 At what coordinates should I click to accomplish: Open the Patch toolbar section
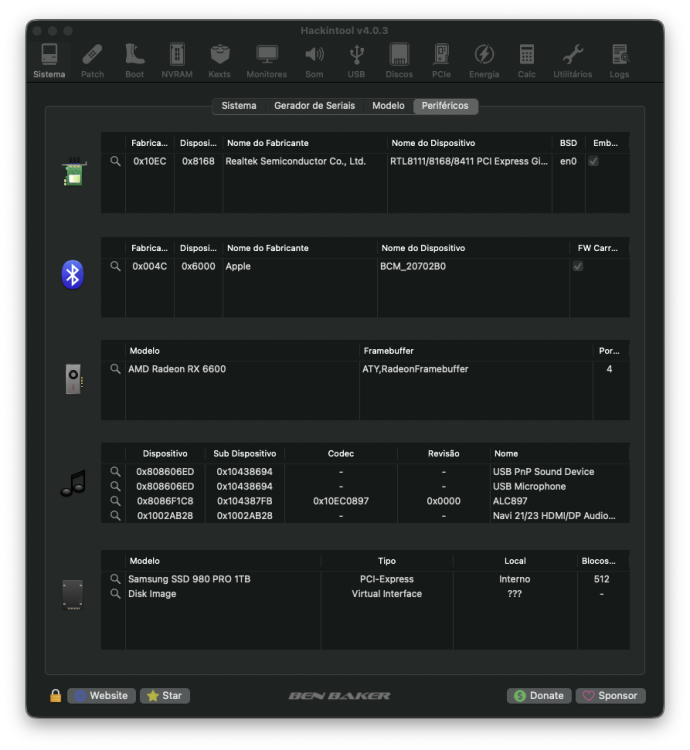[92, 61]
